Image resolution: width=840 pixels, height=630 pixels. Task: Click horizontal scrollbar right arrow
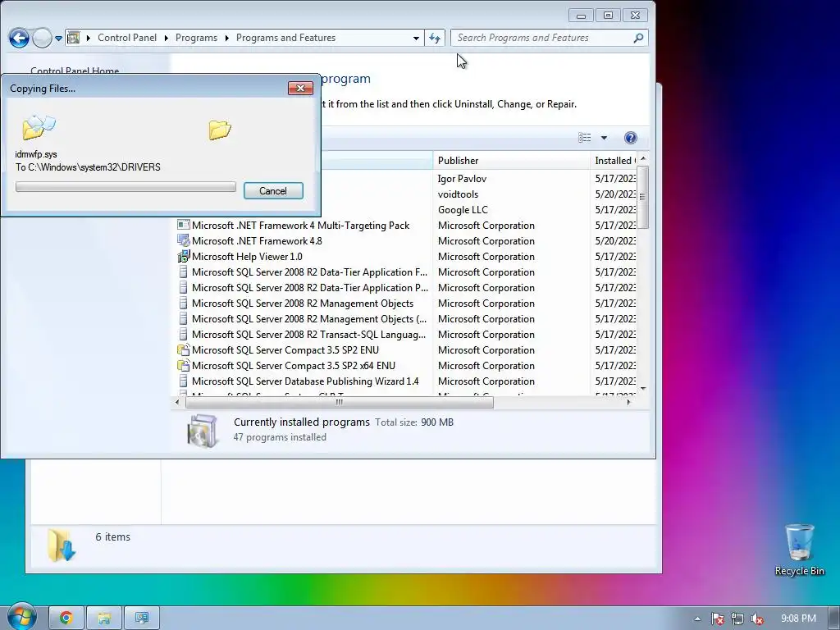coord(629,402)
